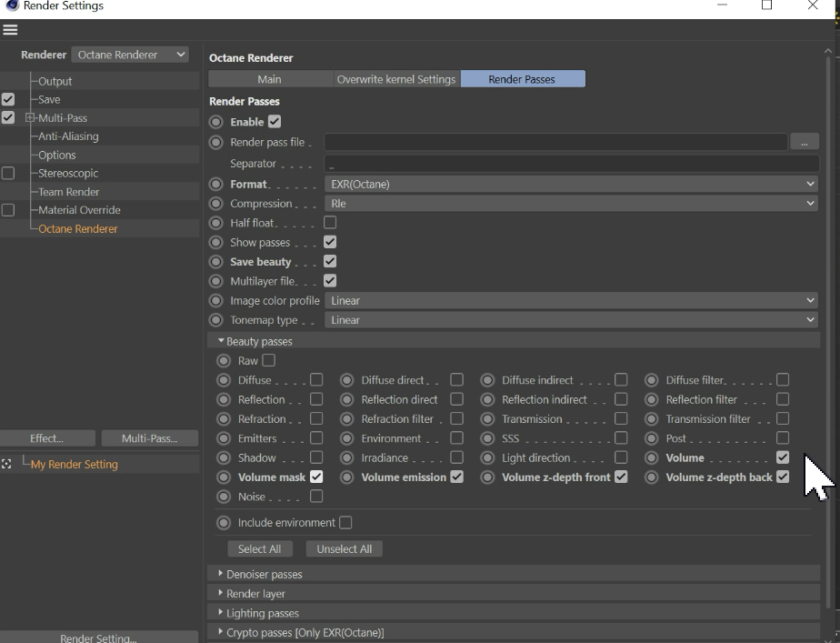Click the animation dot next to Multilayer file
The image size is (840, 643).
point(215,281)
